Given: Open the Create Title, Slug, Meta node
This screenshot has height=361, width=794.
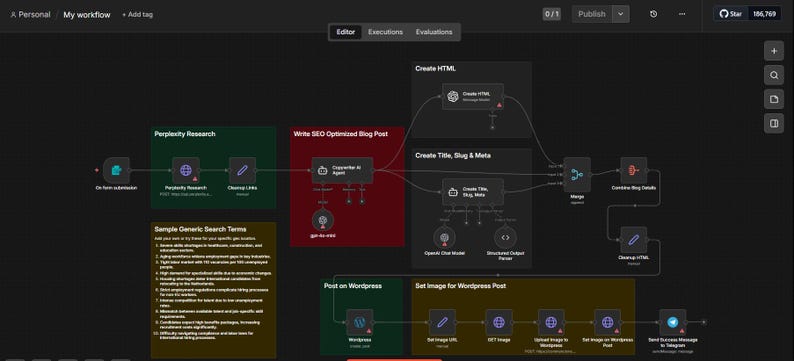Looking at the screenshot, I should pyautogui.click(x=473, y=192).
